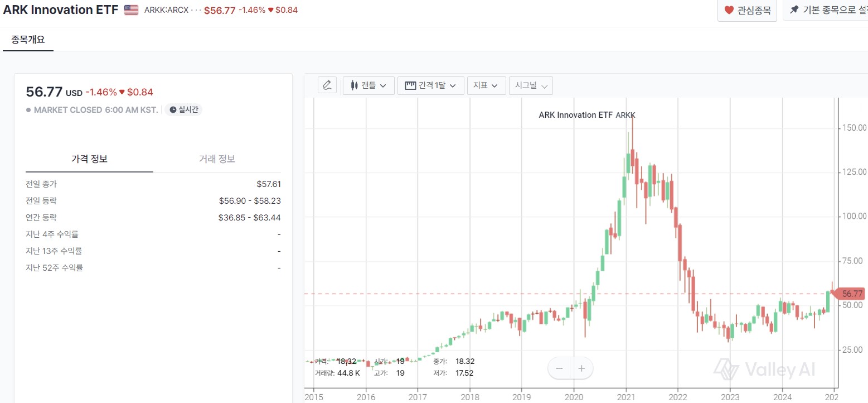Viewport: 868px width, 403px height.
Task: Click the 지난 13주 수익률 label
Action: pos(54,251)
